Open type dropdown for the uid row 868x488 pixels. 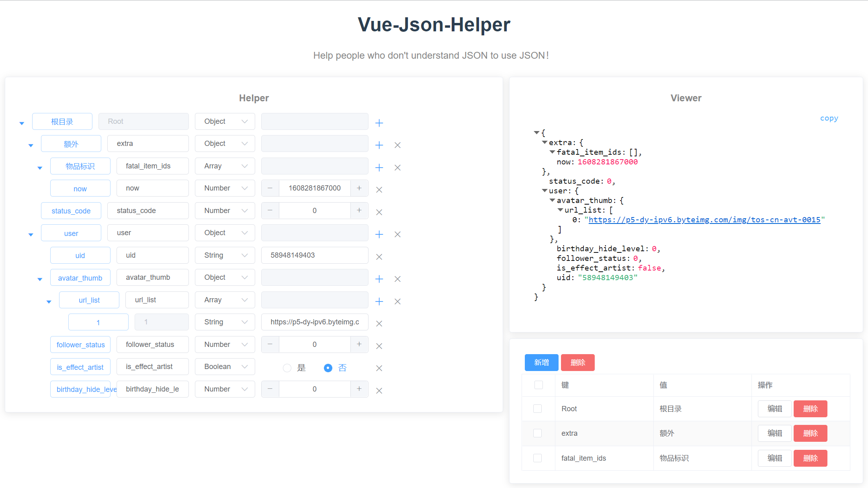(x=225, y=255)
